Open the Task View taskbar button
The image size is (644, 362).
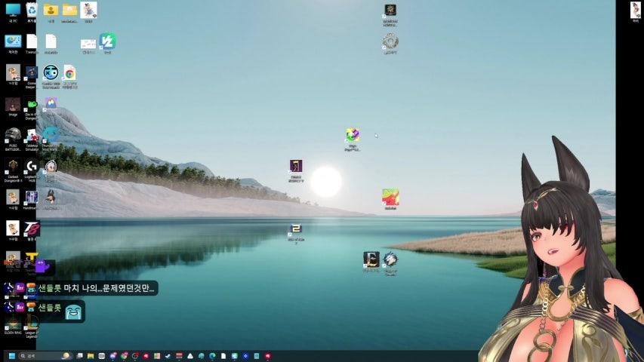79,356
